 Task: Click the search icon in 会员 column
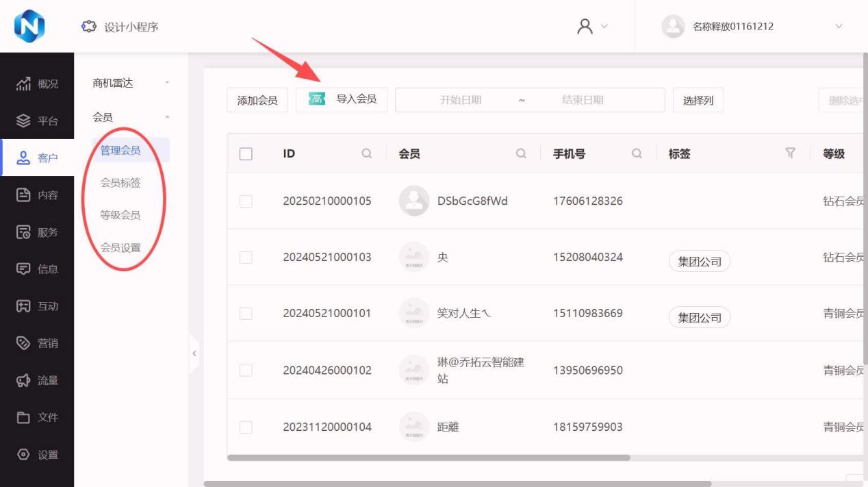point(521,153)
